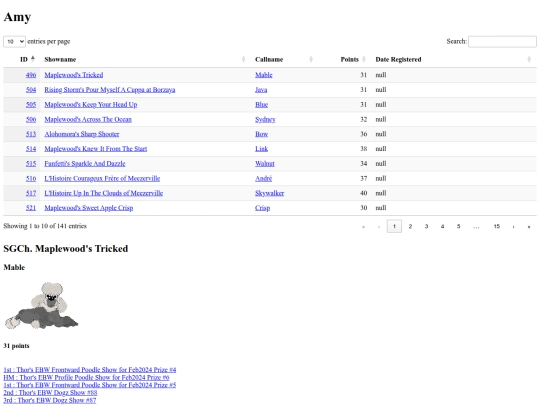Open Alohomora's Sharp Shooter link
Screen dimensions: 540x405
[82, 134]
